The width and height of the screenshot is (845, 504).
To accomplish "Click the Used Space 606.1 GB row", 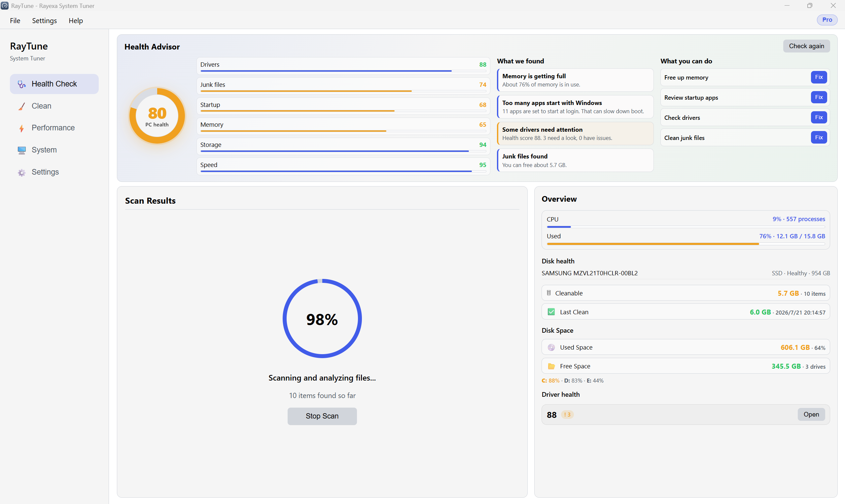I will click(686, 347).
